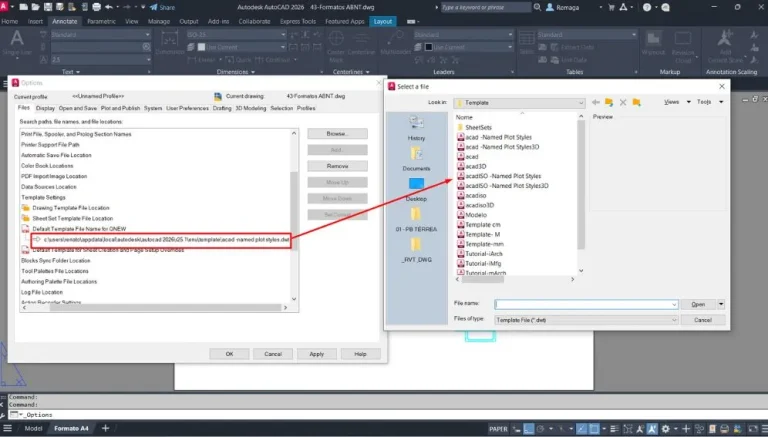768x437 pixels.
Task: Open the File name combo dropdown arrow
Action: click(x=674, y=305)
